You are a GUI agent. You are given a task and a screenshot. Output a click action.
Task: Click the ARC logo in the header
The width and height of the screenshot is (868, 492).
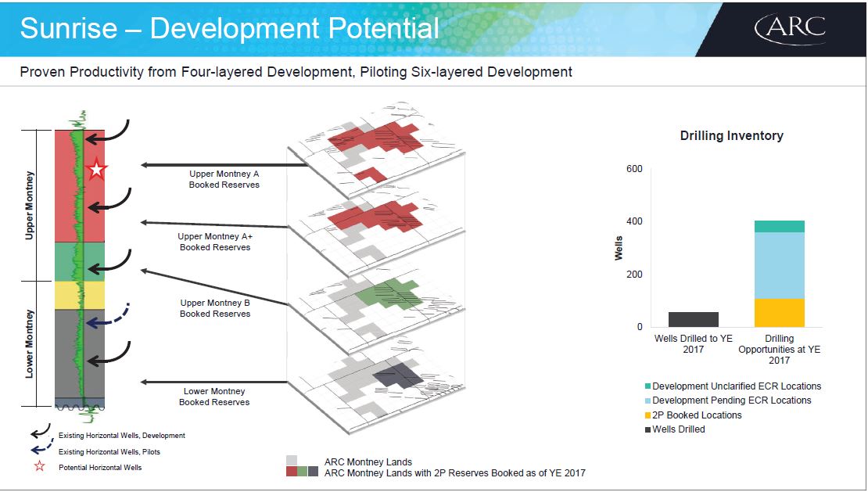790,28
